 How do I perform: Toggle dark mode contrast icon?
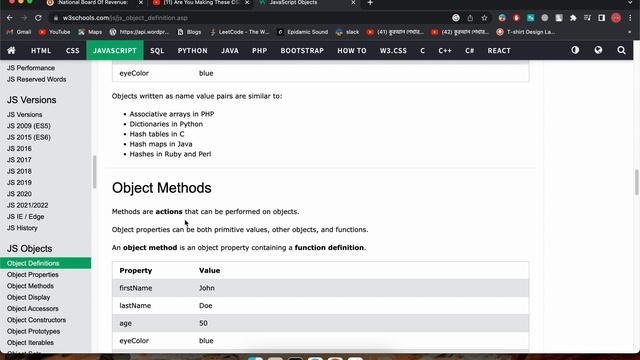pyautogui.click(x=575, y=50)
